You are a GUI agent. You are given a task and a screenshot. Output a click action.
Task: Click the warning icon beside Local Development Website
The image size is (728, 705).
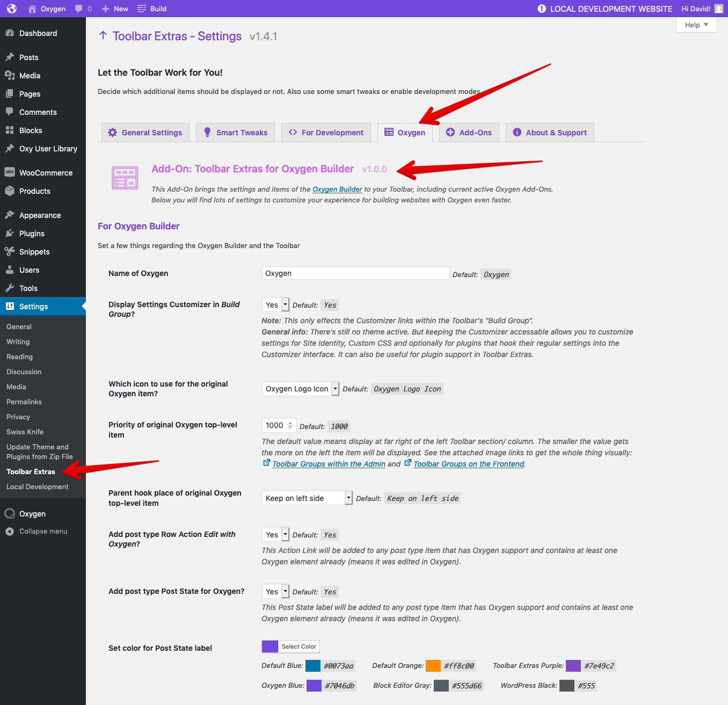(x=542, y=9)
